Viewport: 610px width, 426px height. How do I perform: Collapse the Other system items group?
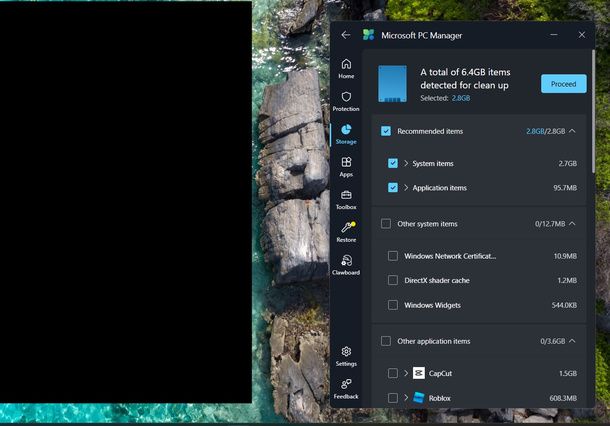click(x=572, y=224)
